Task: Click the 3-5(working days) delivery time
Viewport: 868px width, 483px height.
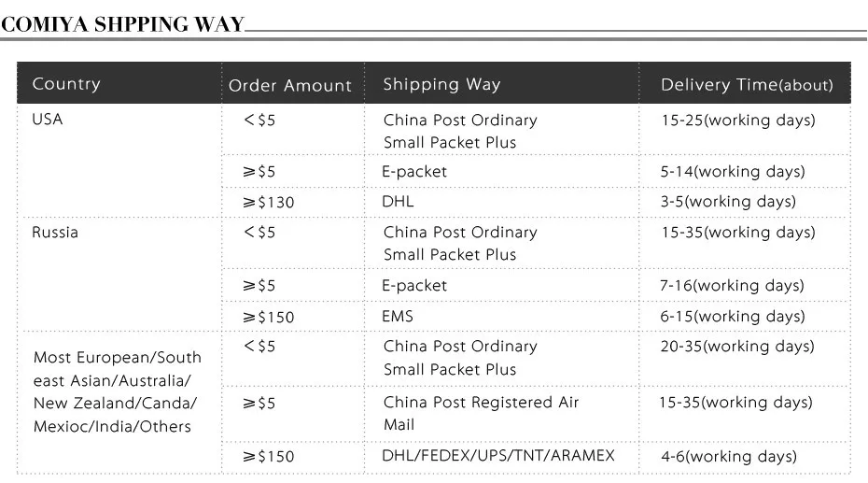Action: (728, 201)
